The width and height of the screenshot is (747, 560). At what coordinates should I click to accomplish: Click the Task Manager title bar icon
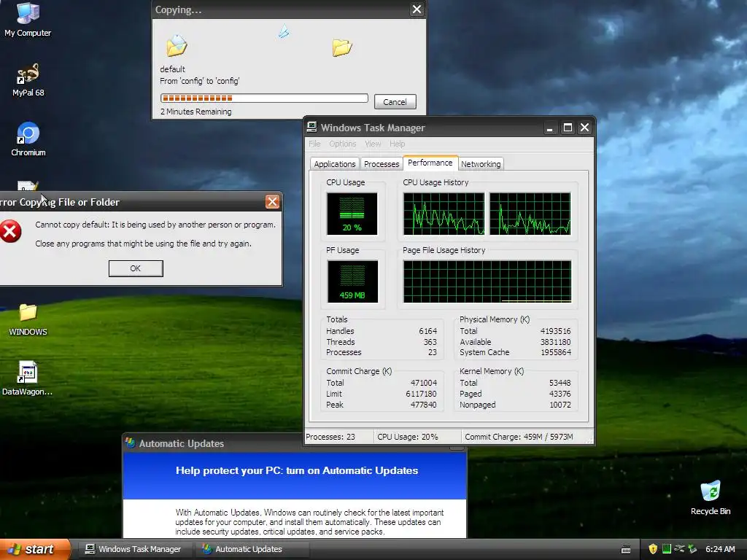click(312, 127)
